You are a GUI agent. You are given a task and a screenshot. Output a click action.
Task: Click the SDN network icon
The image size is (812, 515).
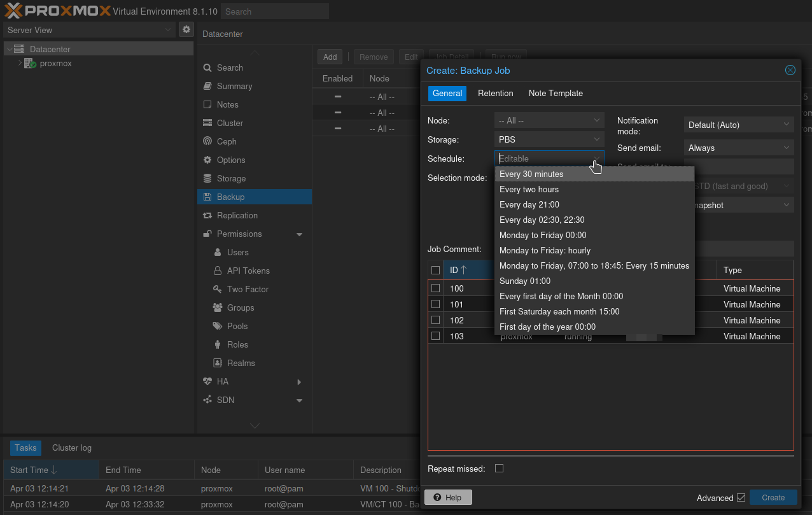(x=207, y=400)
